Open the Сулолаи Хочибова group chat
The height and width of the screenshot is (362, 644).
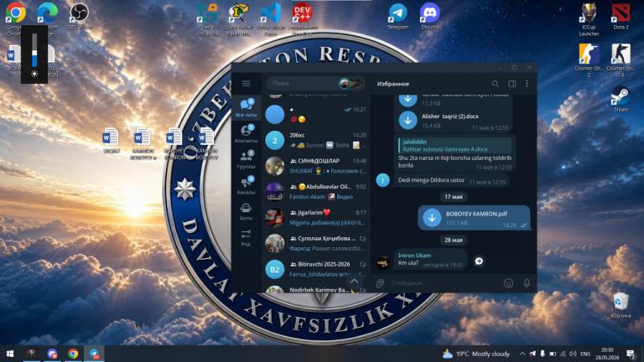tap(315, 243)
